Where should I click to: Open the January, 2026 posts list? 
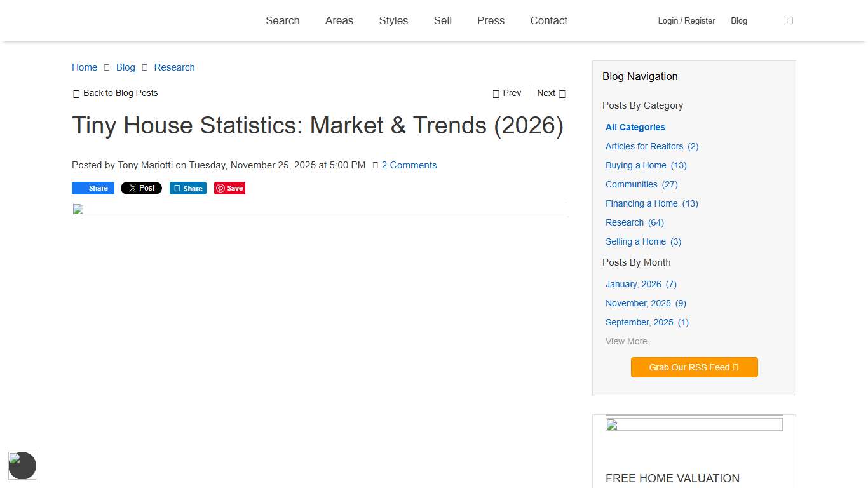(x=632, y=284)
